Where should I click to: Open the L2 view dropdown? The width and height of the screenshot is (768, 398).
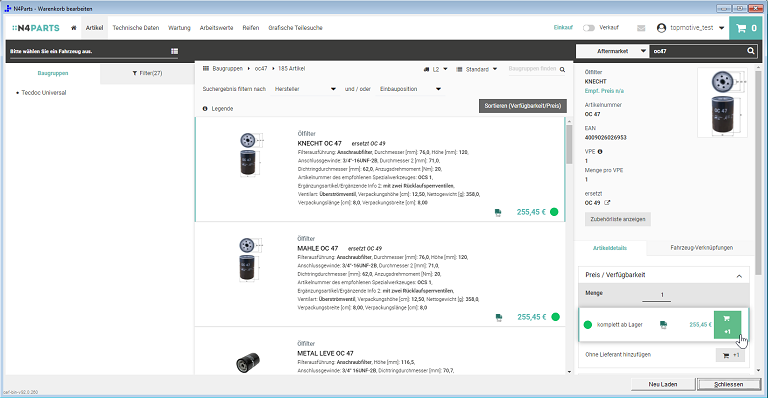435,70
